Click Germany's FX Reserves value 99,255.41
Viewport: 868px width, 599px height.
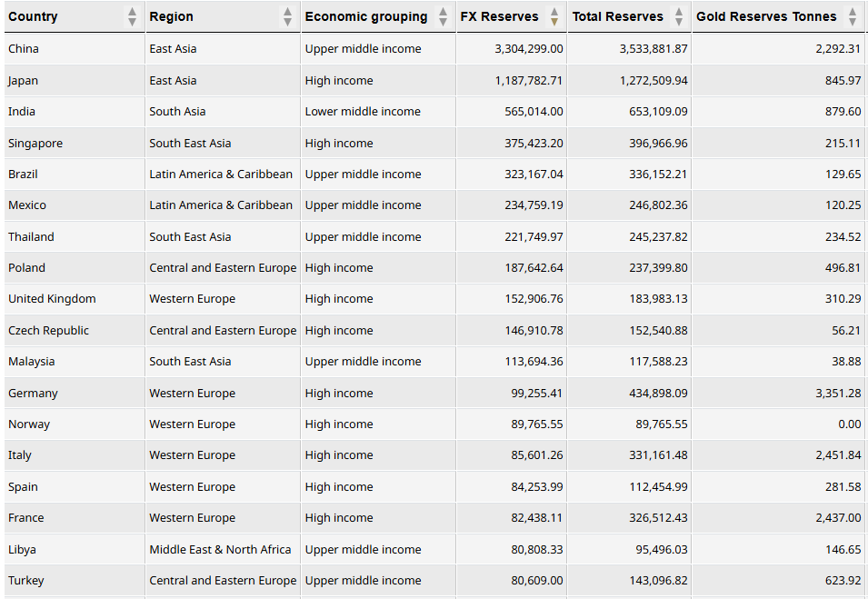(537, 393)
